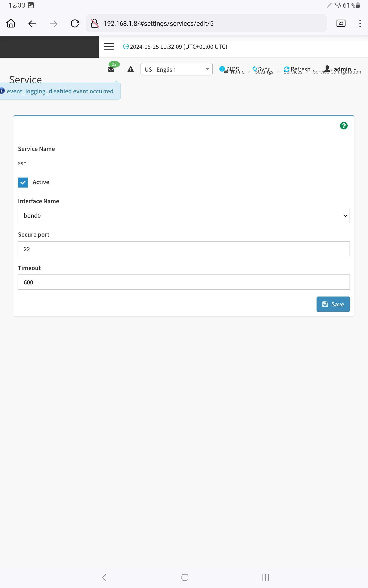Save the service configuration

[x=333, y=304]
